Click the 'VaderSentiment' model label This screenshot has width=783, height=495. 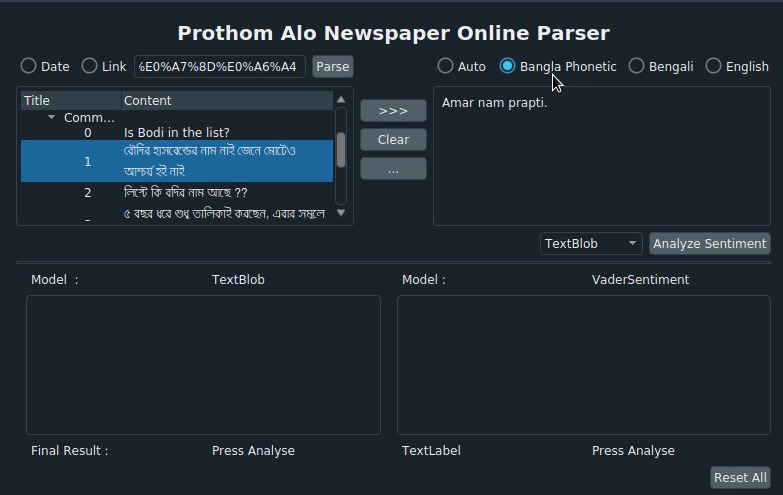[x=640, y=280]
